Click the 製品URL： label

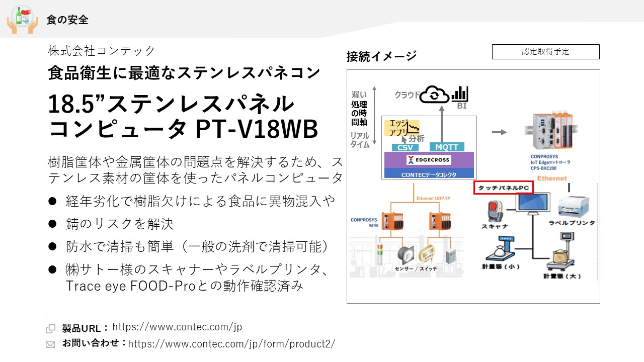pos(86,329)
